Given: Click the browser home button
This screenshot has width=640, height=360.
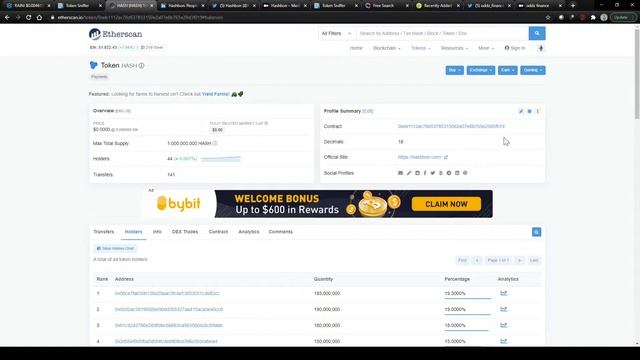Looking at the screenshot, I should pyautogui.click(x=39, y=18).
